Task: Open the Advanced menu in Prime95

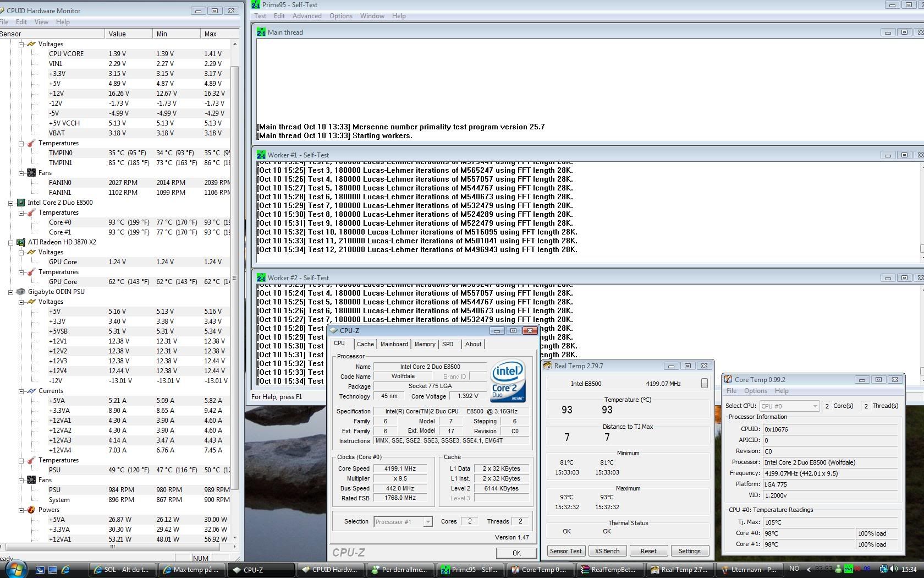Action: tap(307, 16)
